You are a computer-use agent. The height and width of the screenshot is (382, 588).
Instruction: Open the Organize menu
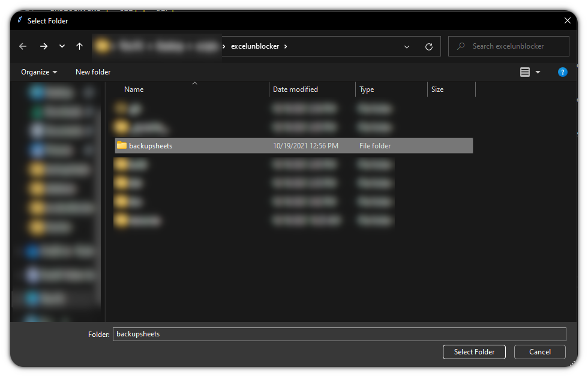39,72
